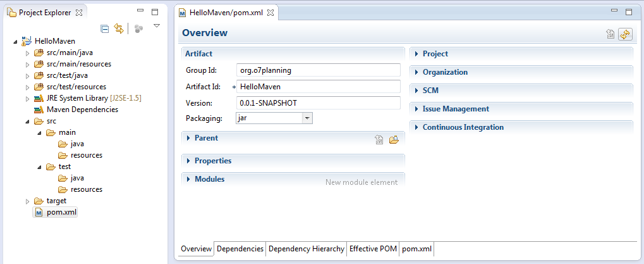Click the working set filter icon in Project Explorer
This screenshot has width=644, height=264.
(139, 28)
